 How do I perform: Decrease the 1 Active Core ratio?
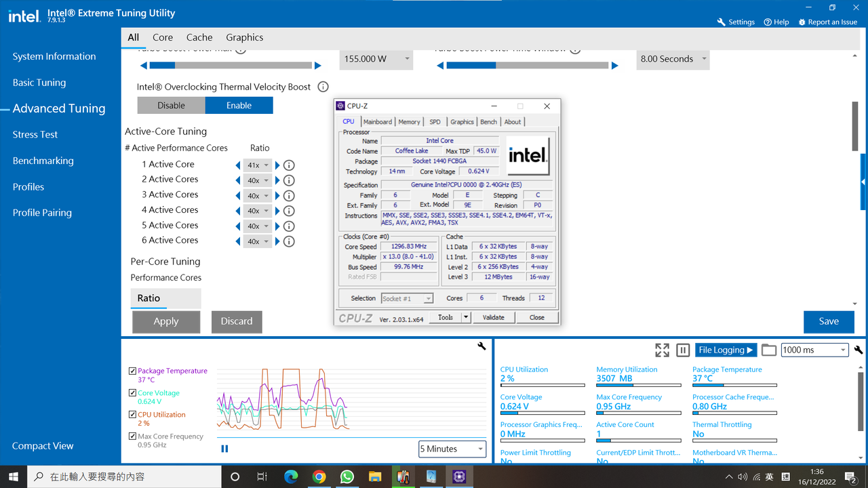(238, 165)
